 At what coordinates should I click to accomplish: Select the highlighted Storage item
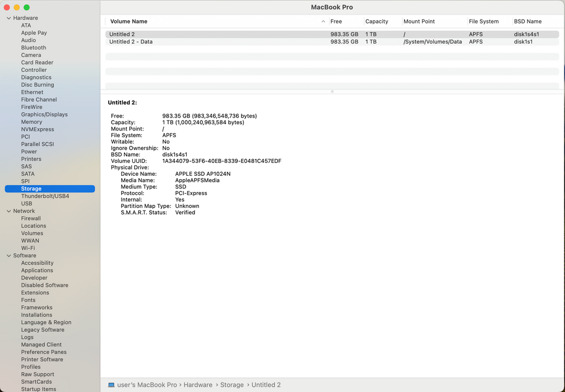50,189
